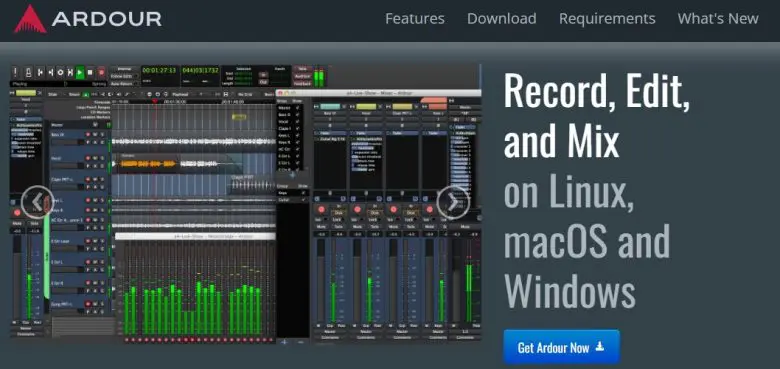
Task: Click the Stop transport button in the screenshot
Action: click(x=90, y=73)
